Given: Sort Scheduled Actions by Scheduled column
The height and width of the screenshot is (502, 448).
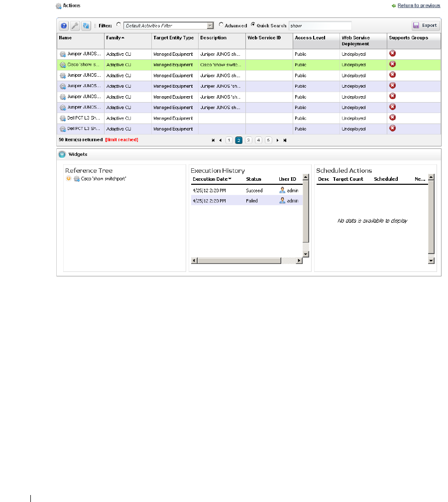Looking at the screenshot, I should 386,179.
